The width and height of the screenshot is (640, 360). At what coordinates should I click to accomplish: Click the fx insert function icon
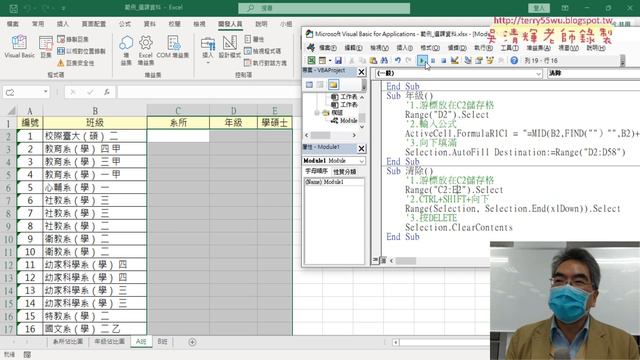coord(107,92)
